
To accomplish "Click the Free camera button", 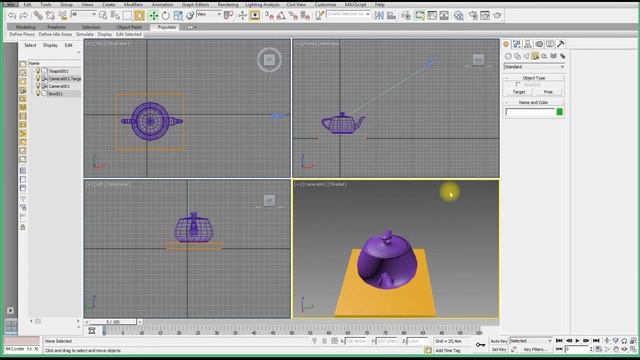I will (x=548, y=92).
